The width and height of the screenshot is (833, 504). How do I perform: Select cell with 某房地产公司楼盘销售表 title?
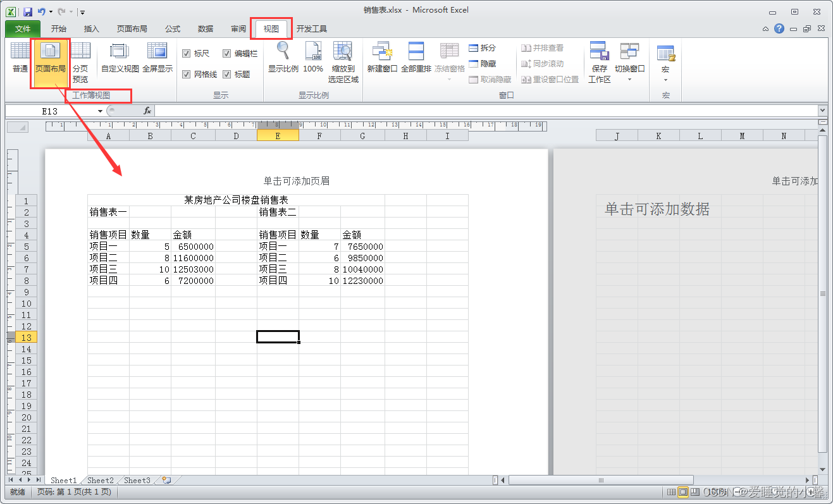pyautogui.click(x=236, y=200)
